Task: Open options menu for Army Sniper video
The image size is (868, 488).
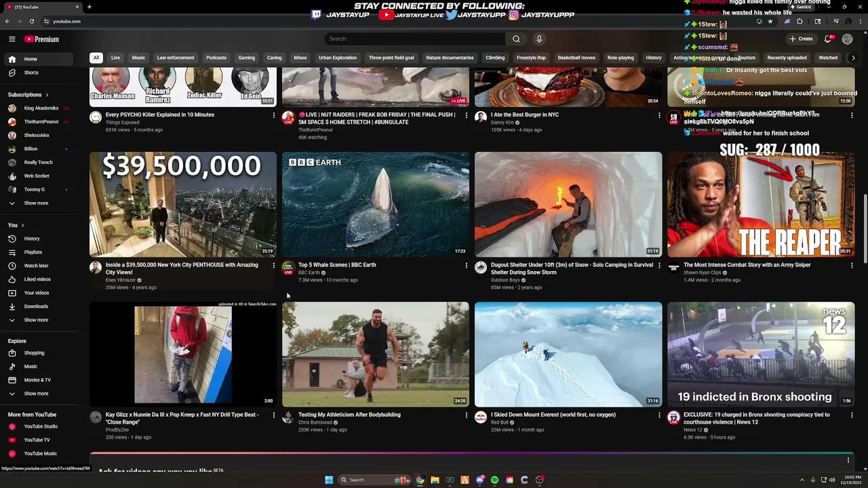Action: (852, 266)
